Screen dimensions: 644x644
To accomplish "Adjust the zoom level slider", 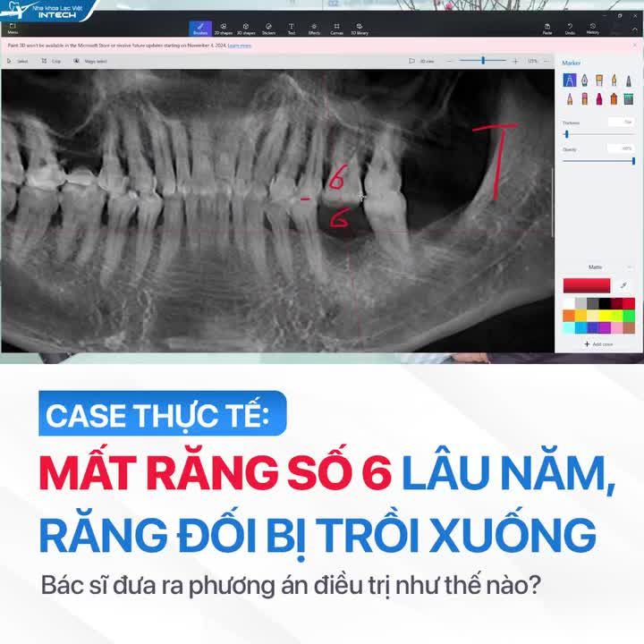I will pos(483,61).
